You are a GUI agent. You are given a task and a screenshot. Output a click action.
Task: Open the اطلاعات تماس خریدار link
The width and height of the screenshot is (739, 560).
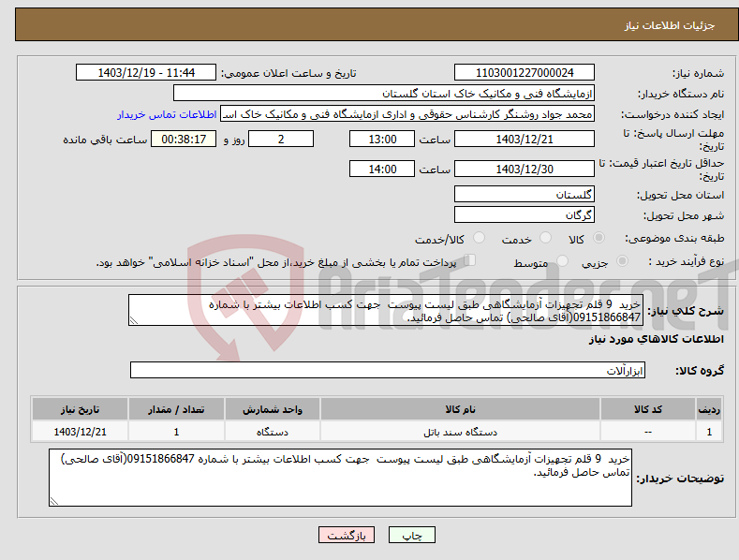167,114
